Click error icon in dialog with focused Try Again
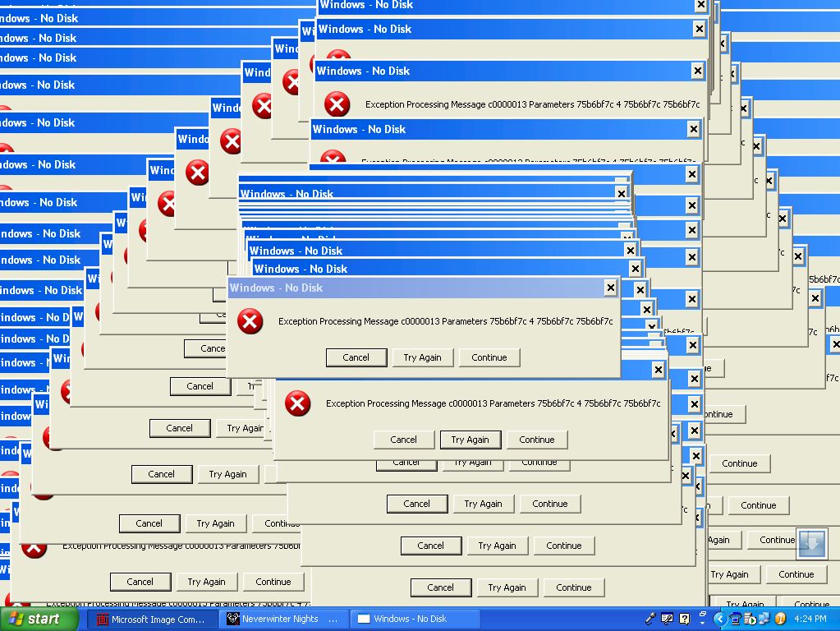This screenshot has width=840, height=631. (x=298, y=403)
